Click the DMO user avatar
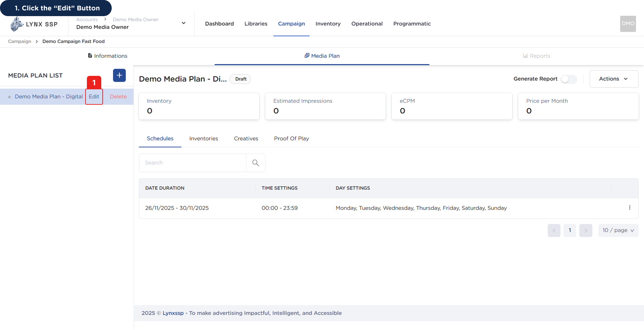The image size is (644, 330). (628, 24)
